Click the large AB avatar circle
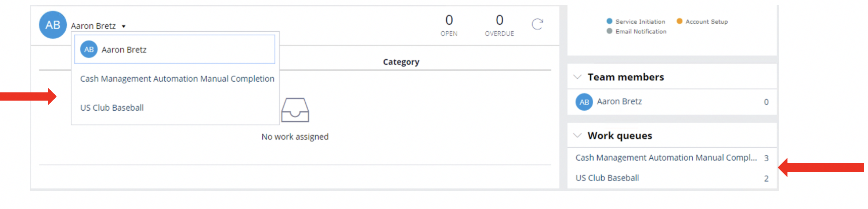Screen dimensions: 868x209 pyautogui.click(x=53, y=25)
